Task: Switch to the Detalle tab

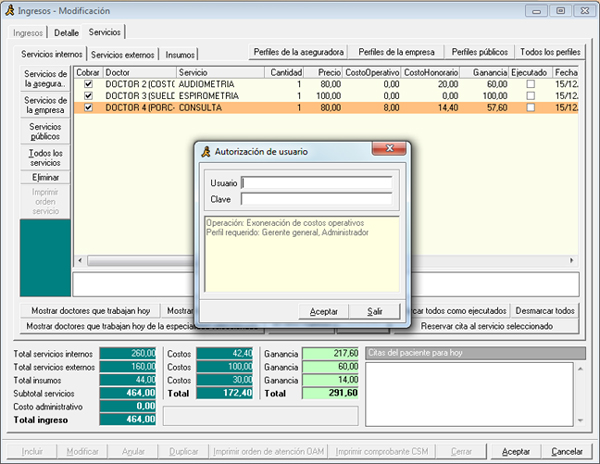Action: click(66, 33)
